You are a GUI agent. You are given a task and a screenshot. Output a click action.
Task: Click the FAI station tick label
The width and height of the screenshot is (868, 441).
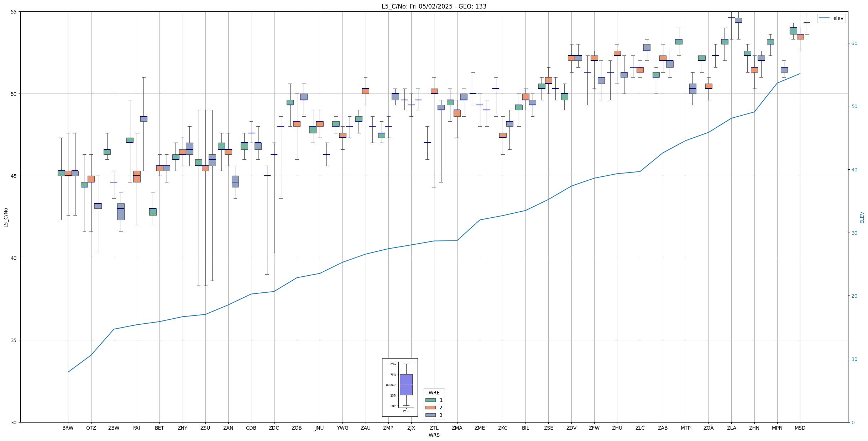point(137,428)
